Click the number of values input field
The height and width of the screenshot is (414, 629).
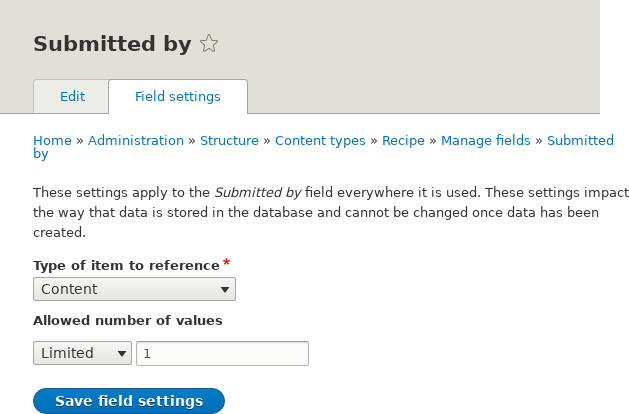pyautogui.click(x=222, y=353)
